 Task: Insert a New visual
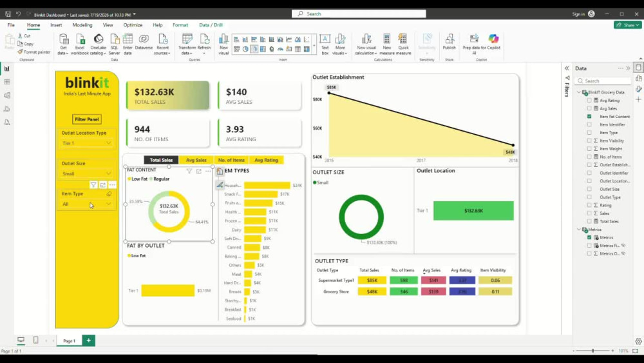coord(223,44)
